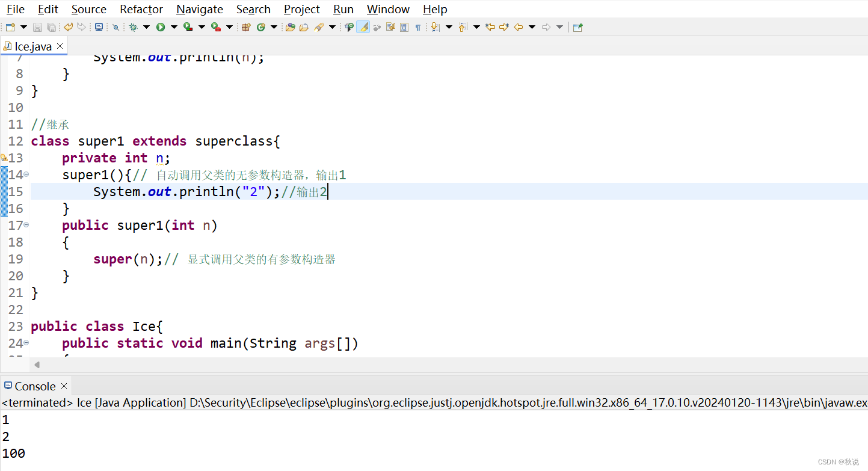Close the Console view
Image resolution: width=868 pixels, height=471 pixels.
coord(64,386)
